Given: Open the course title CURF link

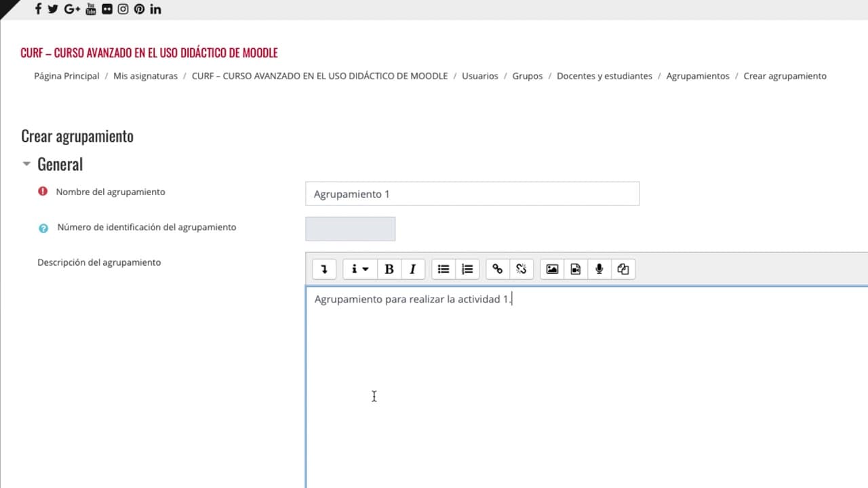Looking at the screenshot, I should pyautogui.click(x=149, y=53).
